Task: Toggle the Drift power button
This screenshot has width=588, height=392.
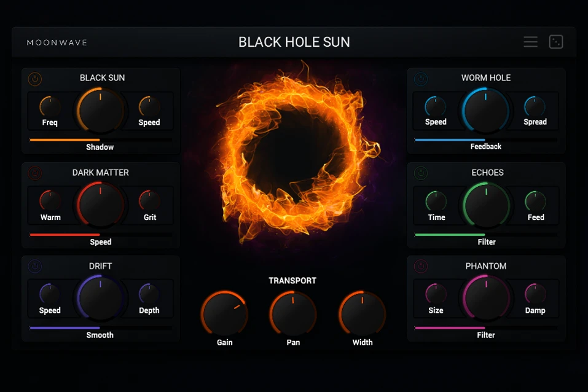Action: pyautogui.click(x=35, y=266)
